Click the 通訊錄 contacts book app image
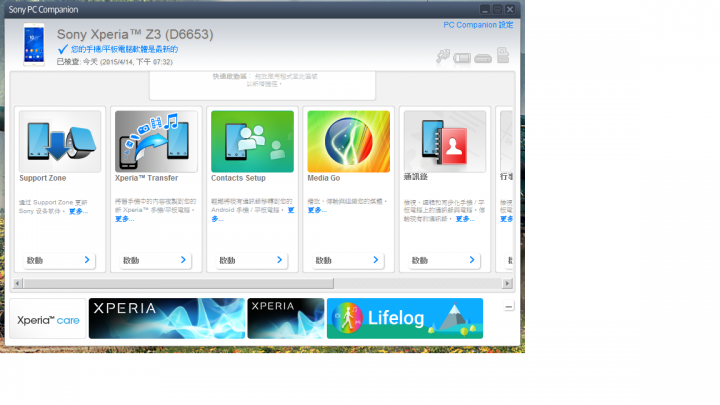The image size is (720, 405). click(x=444, y=141)
